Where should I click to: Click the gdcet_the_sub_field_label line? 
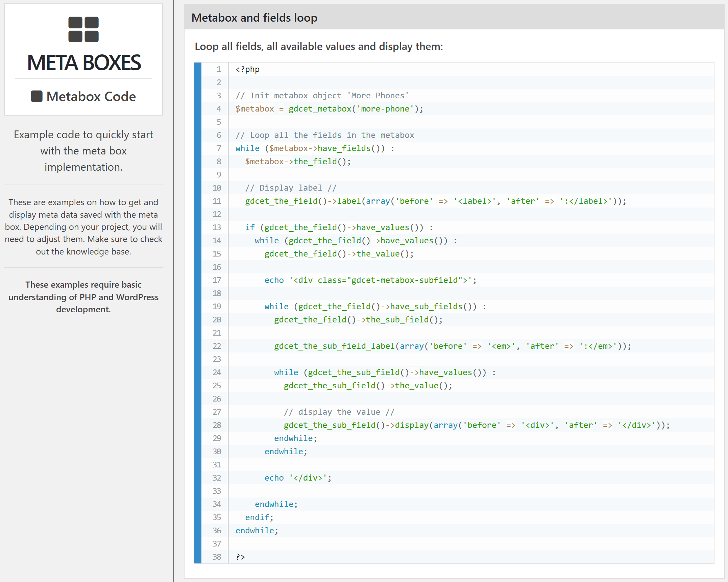tap(452, 346)
